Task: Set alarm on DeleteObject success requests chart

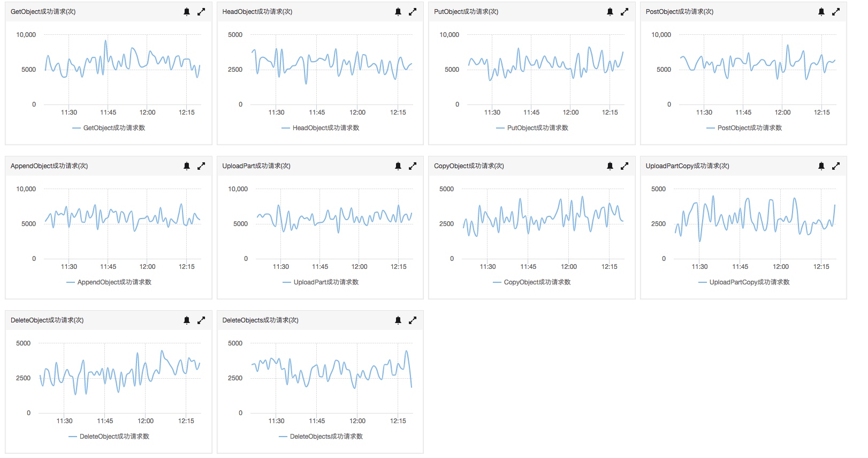Action: point(187,320)
